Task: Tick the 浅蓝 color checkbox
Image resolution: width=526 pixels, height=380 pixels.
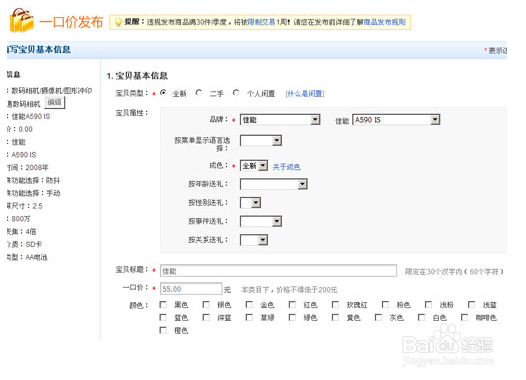Action: tap(471, 305)
